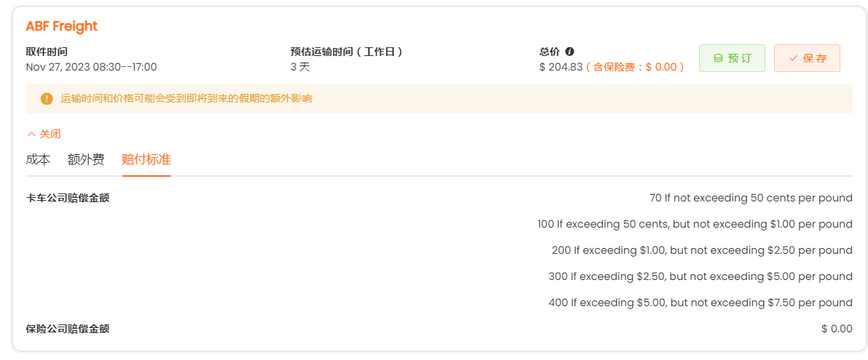Select the "400 If exceeding $5.00" line
868x360 pixels.
coord(700,303)
